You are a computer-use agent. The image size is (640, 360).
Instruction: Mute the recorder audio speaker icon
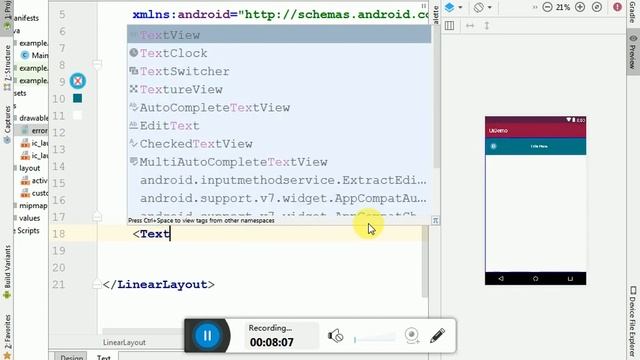coord(336,336)
